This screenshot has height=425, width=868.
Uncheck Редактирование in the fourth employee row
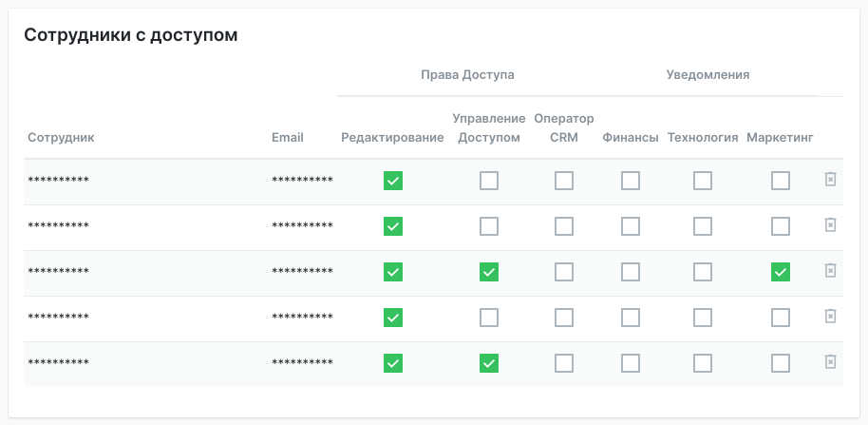[x=393, y=318]
